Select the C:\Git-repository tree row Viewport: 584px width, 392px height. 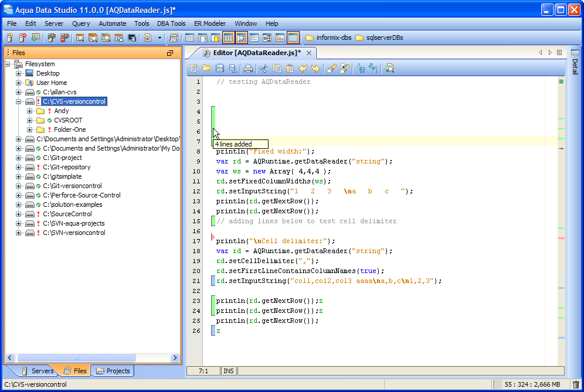67,167
